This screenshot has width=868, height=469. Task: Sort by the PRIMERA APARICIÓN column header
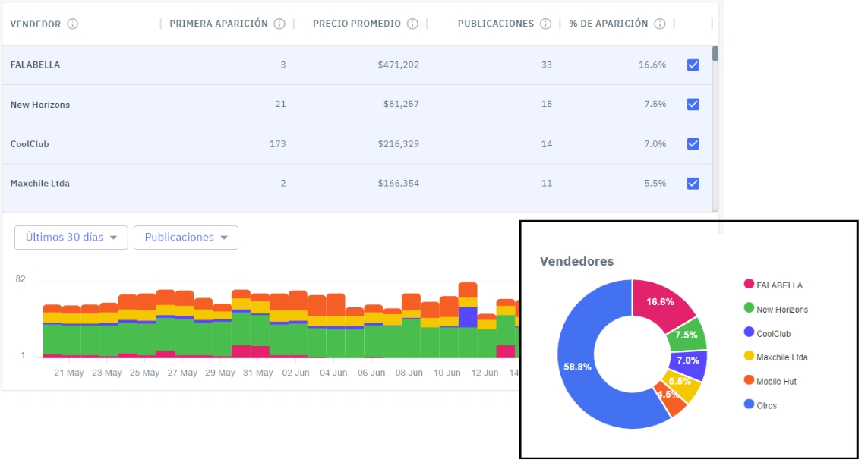point(219,24)
